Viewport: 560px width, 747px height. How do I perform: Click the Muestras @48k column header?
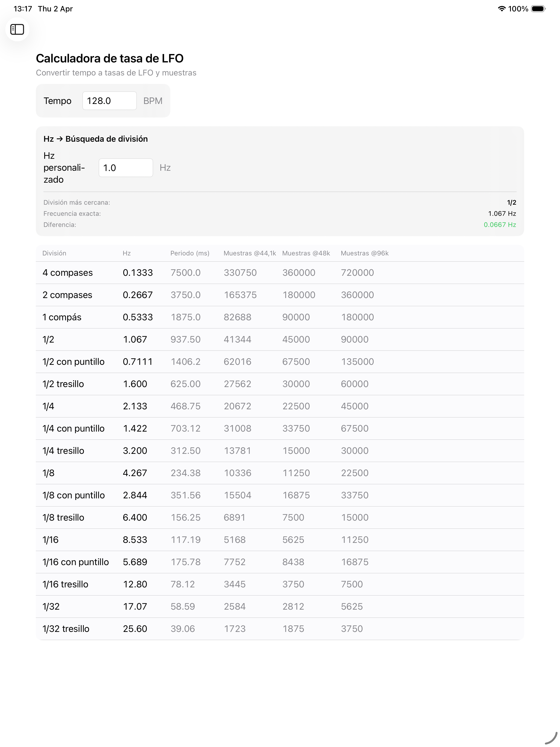click(306, 253)
